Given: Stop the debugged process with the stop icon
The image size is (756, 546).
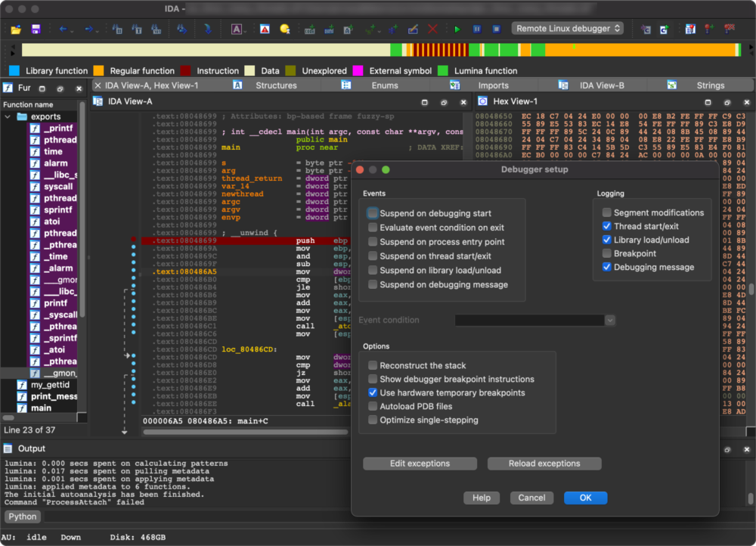Looking at the screenshot, I should point(497,28).
